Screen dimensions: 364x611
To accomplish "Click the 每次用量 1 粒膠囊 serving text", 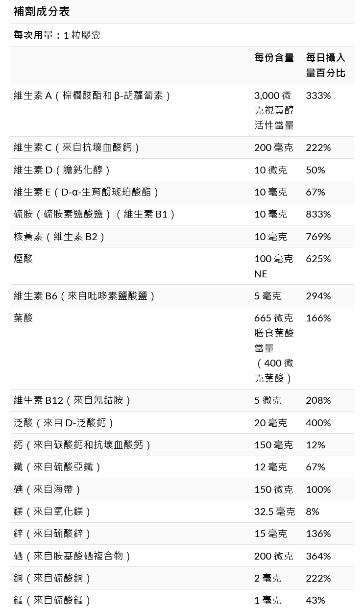I will point(57,35).
